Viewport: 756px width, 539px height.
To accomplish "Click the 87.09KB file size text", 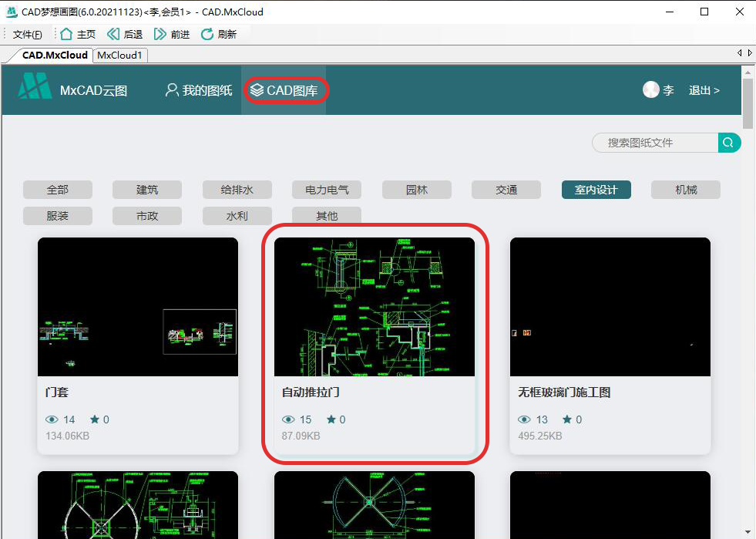I will click(x=301, y=436).
